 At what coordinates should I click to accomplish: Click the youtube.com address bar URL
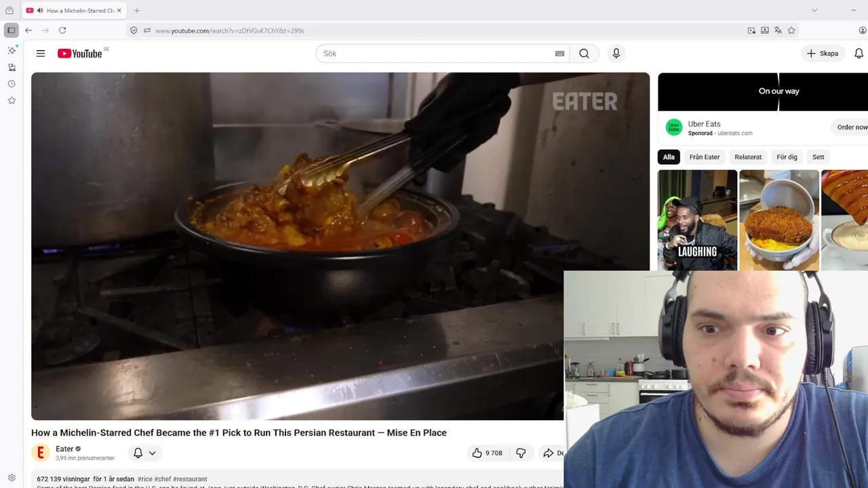229,30
